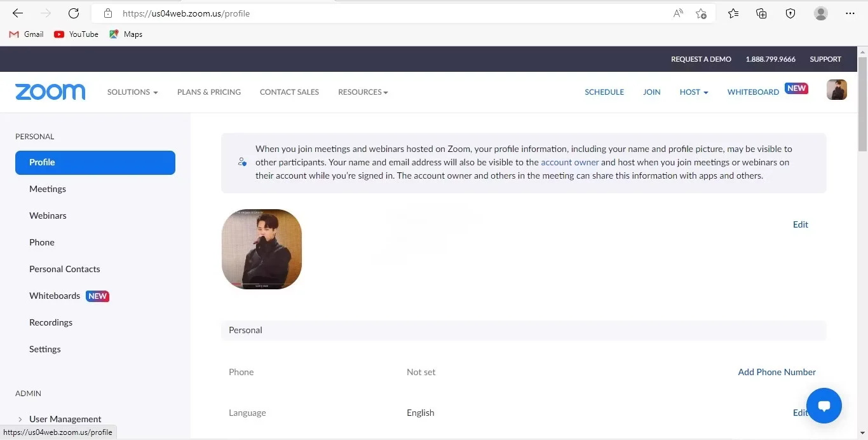Expand the Solutions dropdown
This screenshot has height=440, width=868.
click(x=132, y=92)
